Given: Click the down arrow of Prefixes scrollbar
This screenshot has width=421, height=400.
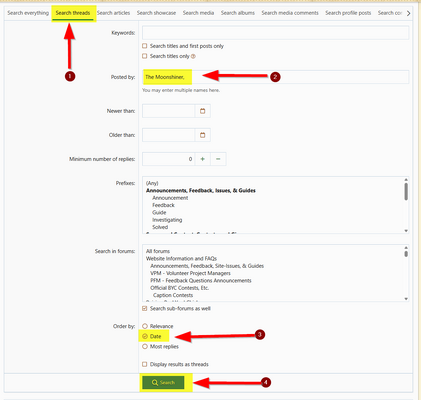Looking at the screenshot, I should click(x=406, y=231).
